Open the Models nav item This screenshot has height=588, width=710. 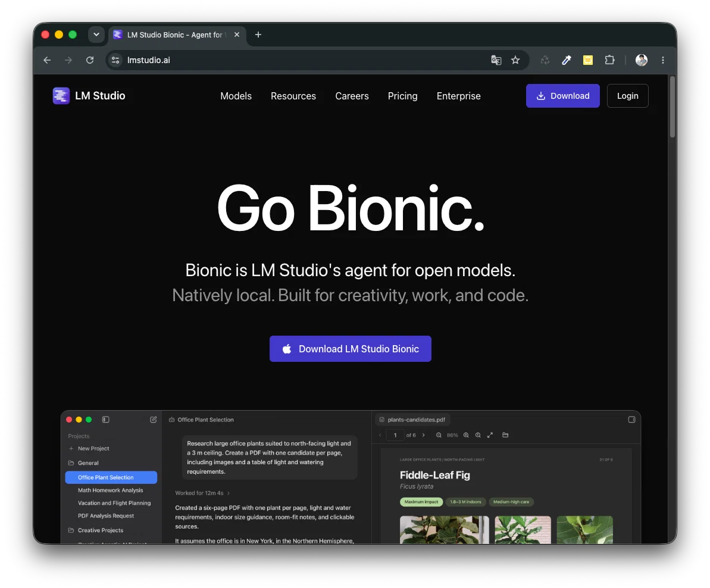click(x=236, y=96)
